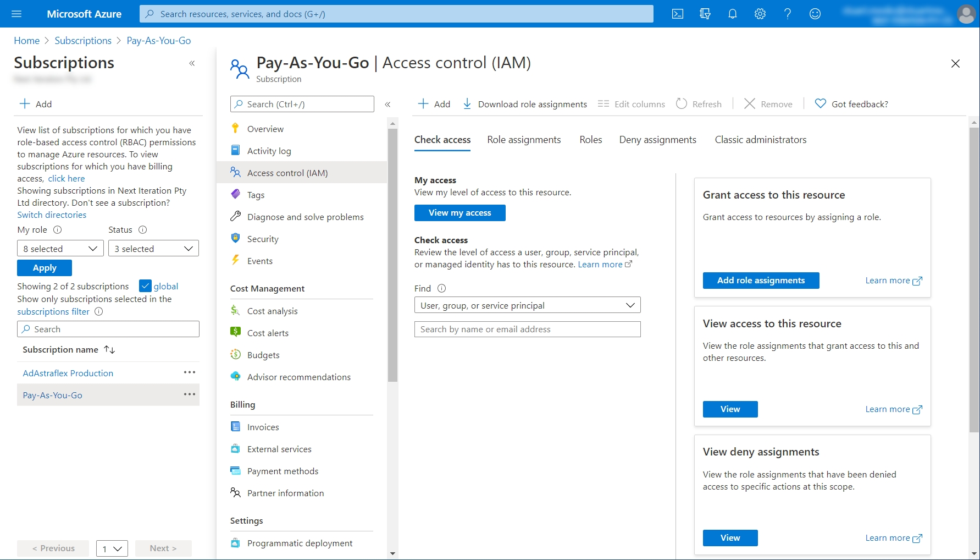Switch to the Deny assignments tab
The width and height of the screenshot is (980, 560).
657,140
